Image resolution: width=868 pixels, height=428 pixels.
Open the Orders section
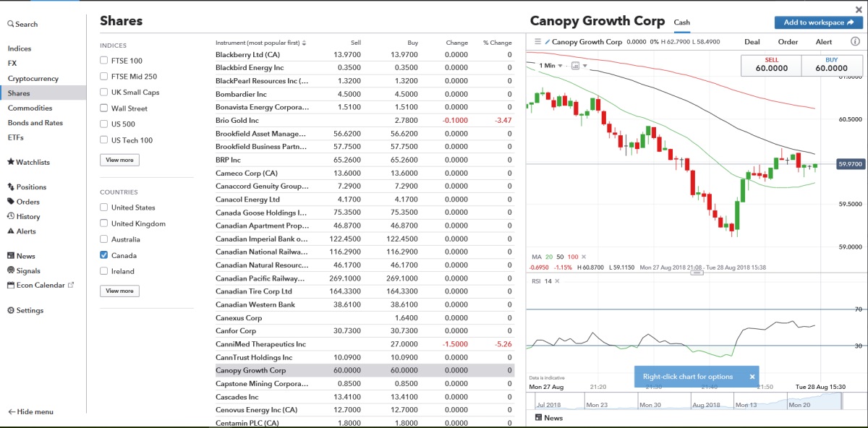pyautogui.click(x=23, y=202)
